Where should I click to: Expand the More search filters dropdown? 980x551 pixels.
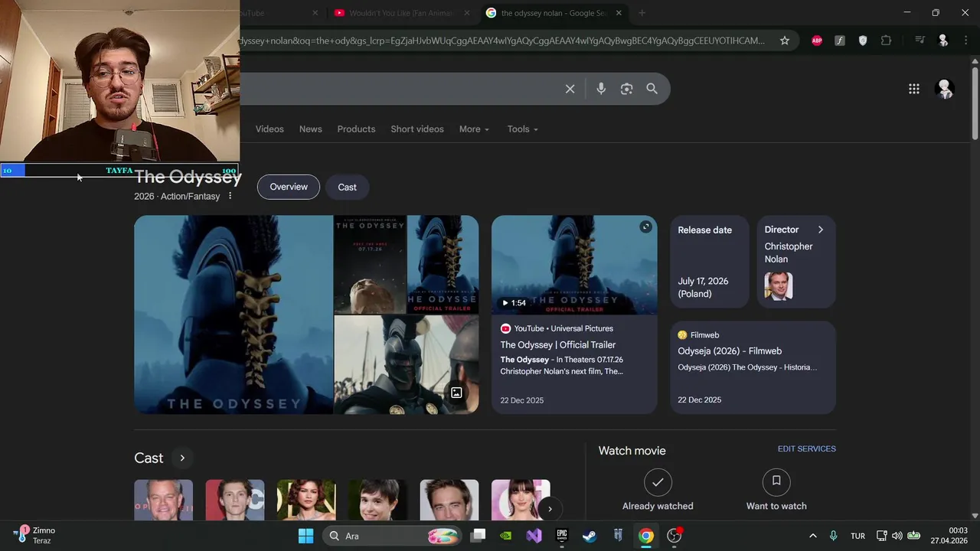click(474, 129)
